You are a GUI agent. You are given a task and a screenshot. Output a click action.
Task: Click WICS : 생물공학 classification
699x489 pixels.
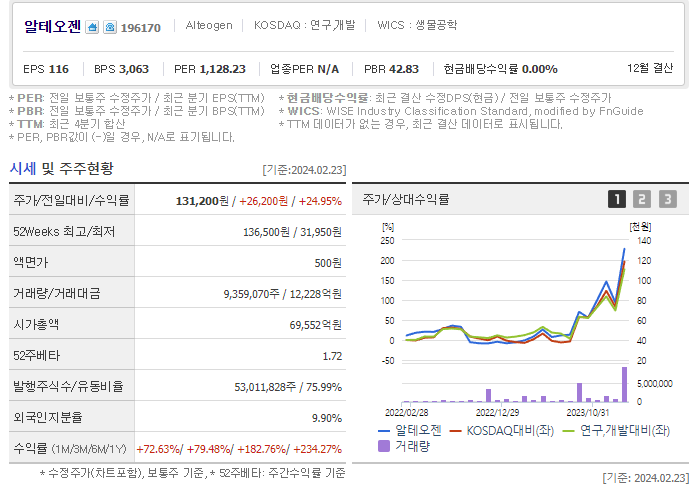[x=417, y=25]
